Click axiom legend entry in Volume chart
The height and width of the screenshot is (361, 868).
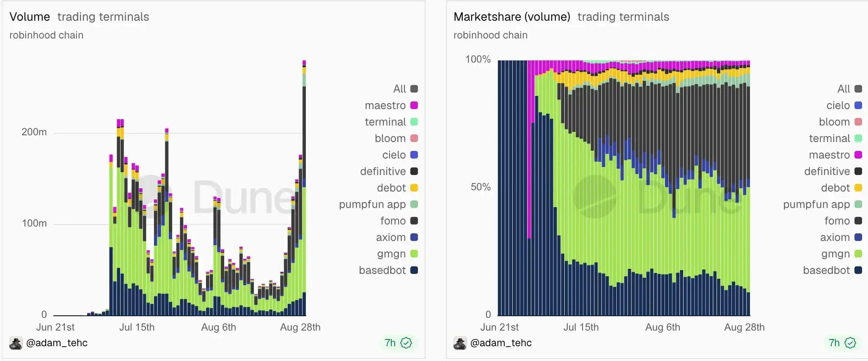coord(397,237)
